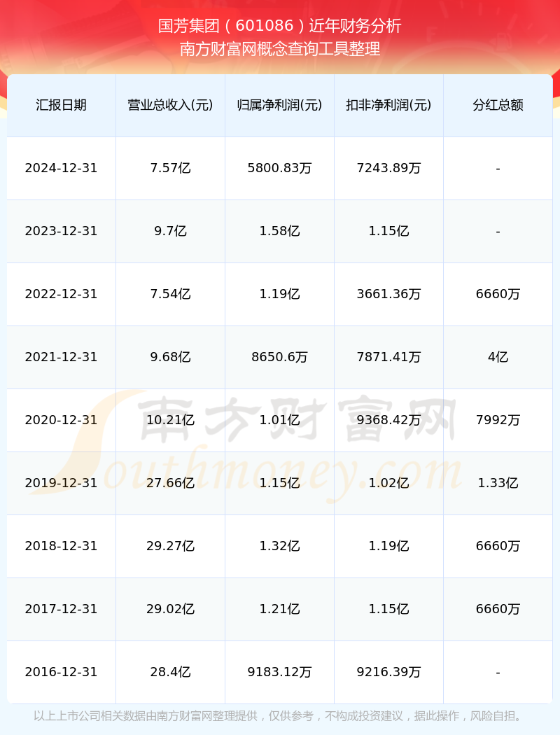Image resolution: width=560 pixels, height=735 pixels.
Task: Select dividend 6660万 in 2022-12-31 row
Action: coord(498,294)
